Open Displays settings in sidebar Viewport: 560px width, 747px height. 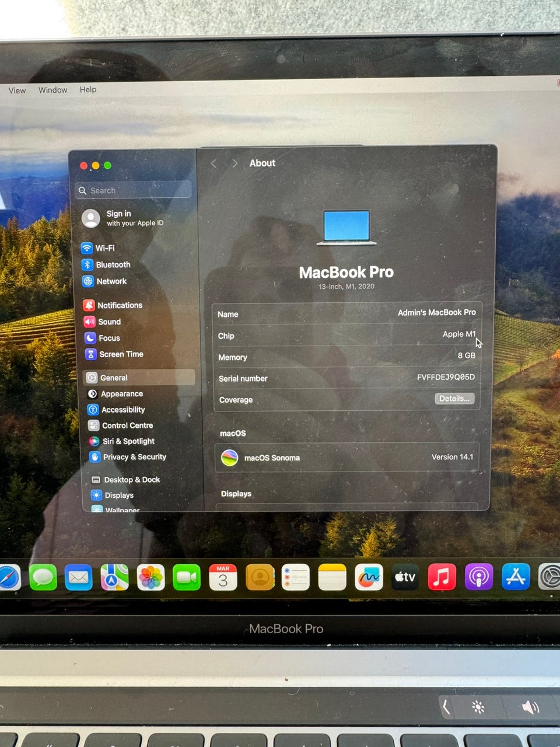click(x=113, y=495)
